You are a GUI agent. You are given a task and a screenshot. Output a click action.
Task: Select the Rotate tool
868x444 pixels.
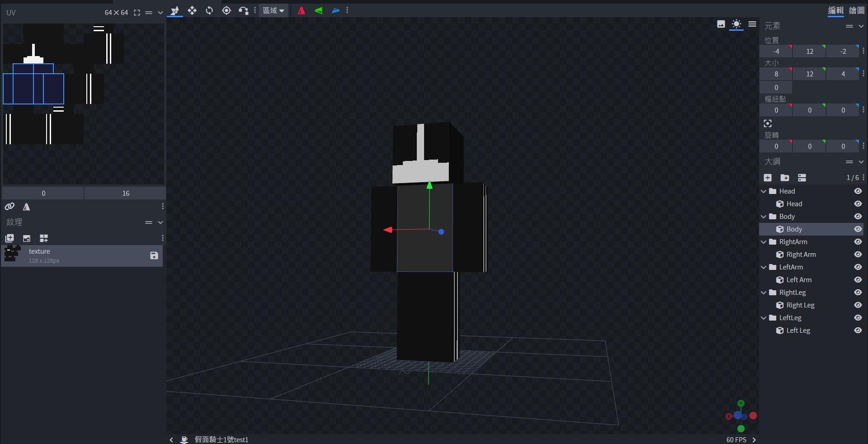pyautogui.click(x=210, y=11)
